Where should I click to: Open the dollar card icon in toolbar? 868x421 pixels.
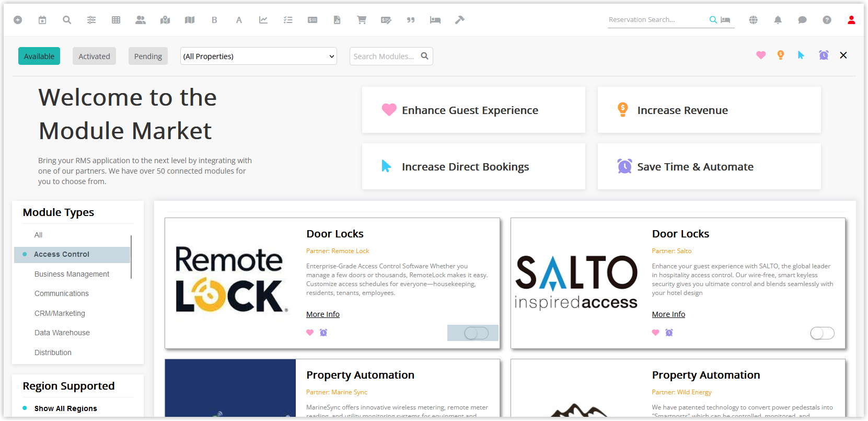click(313, 20)
